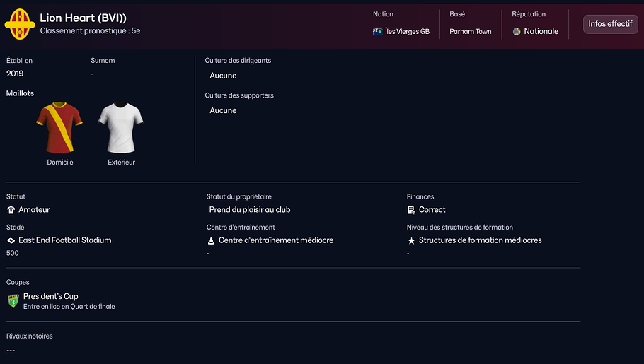Click the stadium icon beside East End Football Stadium

[11, 240]
